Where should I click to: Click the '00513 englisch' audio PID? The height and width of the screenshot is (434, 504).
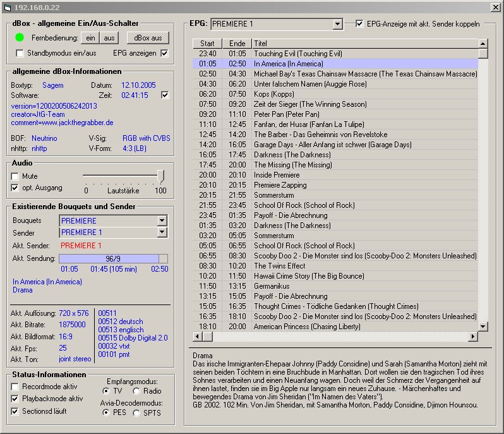(121, 330)
